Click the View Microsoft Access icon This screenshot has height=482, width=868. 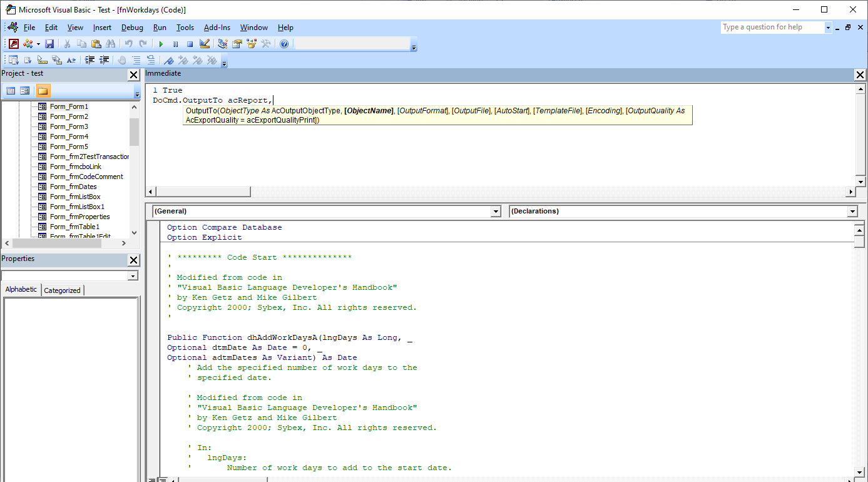13,44
